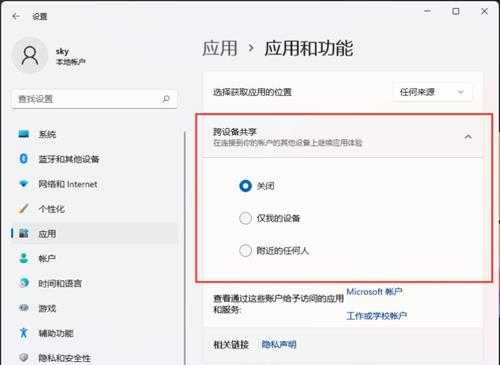
Task: Click the search magnifier icon
Action: point(166,99)
